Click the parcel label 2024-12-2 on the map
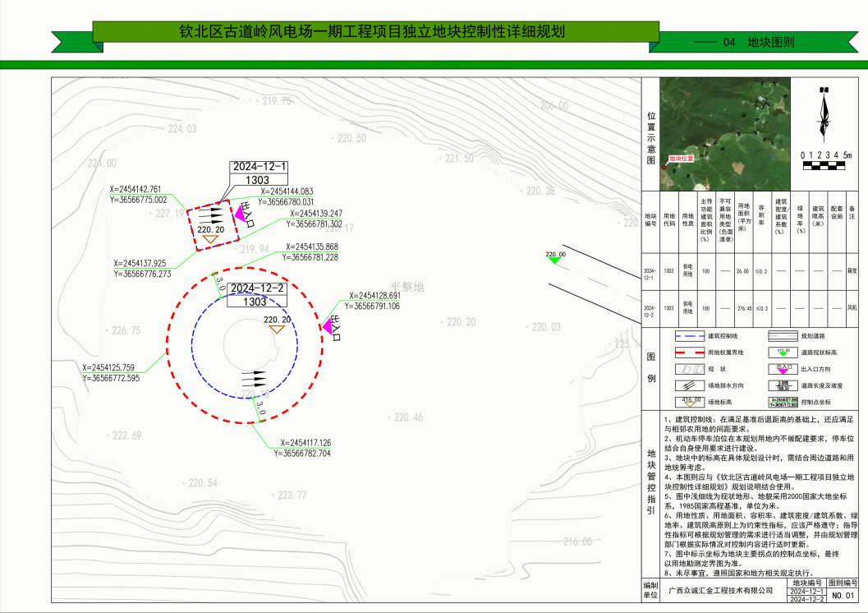 256,288
